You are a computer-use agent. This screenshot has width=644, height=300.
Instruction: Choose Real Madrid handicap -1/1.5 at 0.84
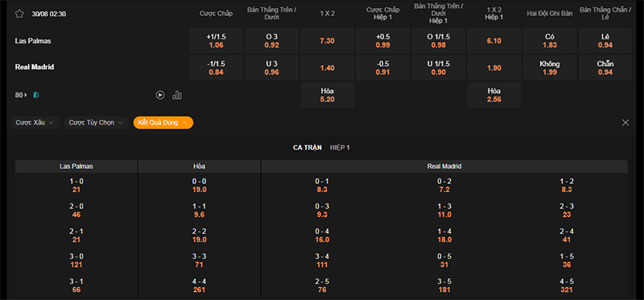point(216,68)
